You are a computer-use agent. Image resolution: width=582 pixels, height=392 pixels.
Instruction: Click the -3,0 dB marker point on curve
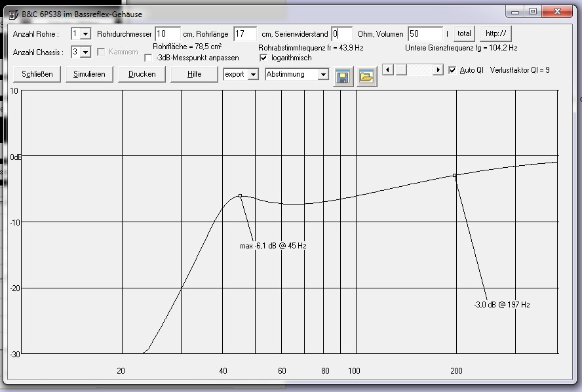point(455,176)
